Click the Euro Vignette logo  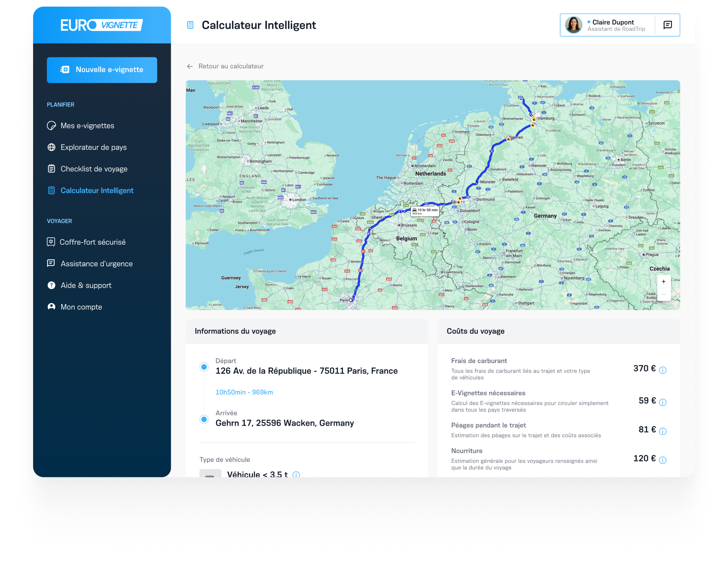coord(102,25)
